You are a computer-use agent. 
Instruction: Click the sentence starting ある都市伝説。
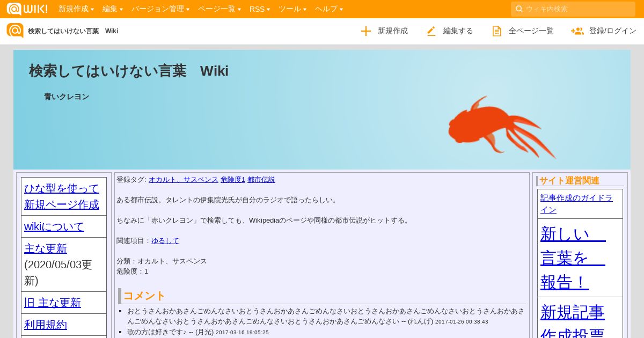[x=228, y=200]
